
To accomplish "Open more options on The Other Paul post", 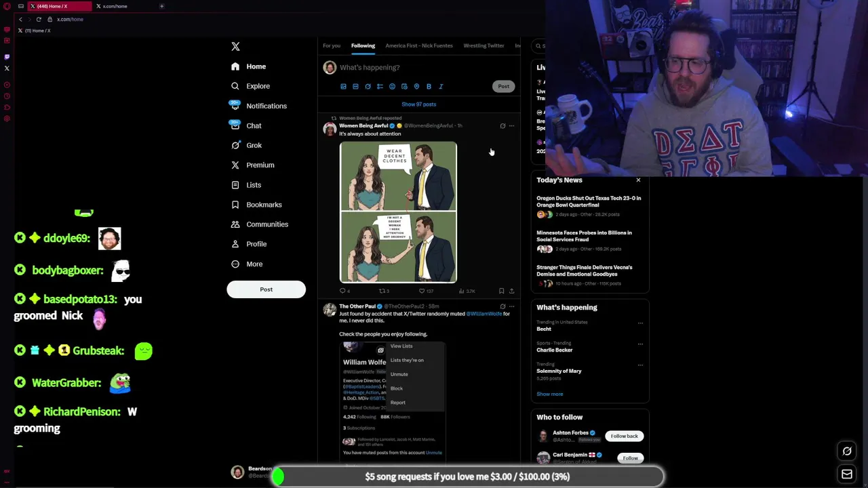I will point(512,306).
